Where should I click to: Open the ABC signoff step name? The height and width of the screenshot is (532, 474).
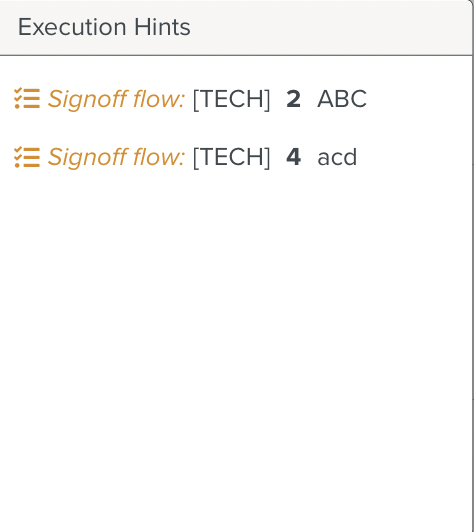tap(342, 99)
